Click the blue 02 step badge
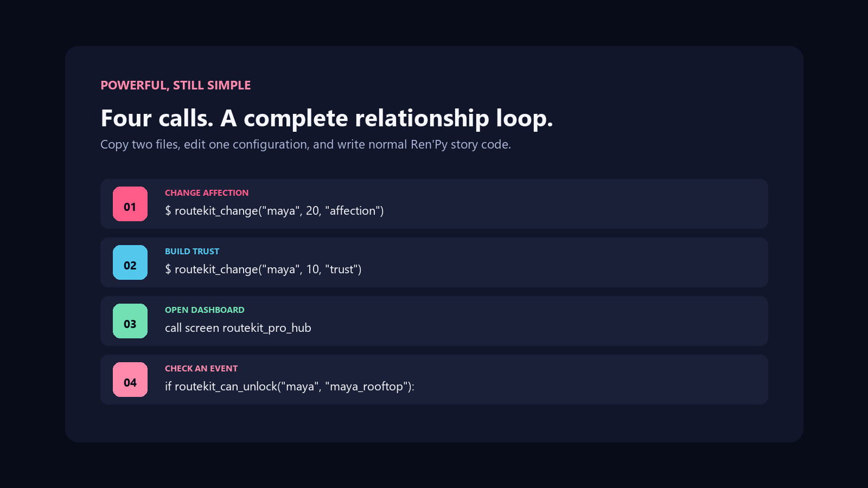 (x=130, y=262)
